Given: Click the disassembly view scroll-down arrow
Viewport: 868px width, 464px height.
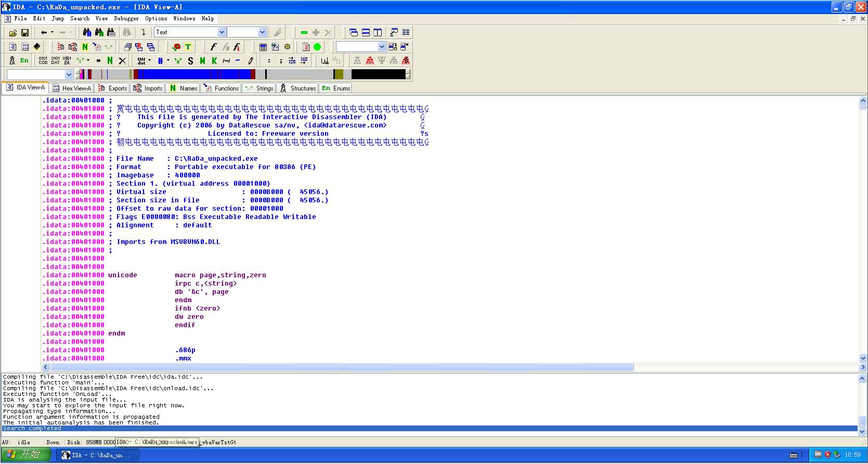Looking at the screenshot, I should tap(863, 358).
